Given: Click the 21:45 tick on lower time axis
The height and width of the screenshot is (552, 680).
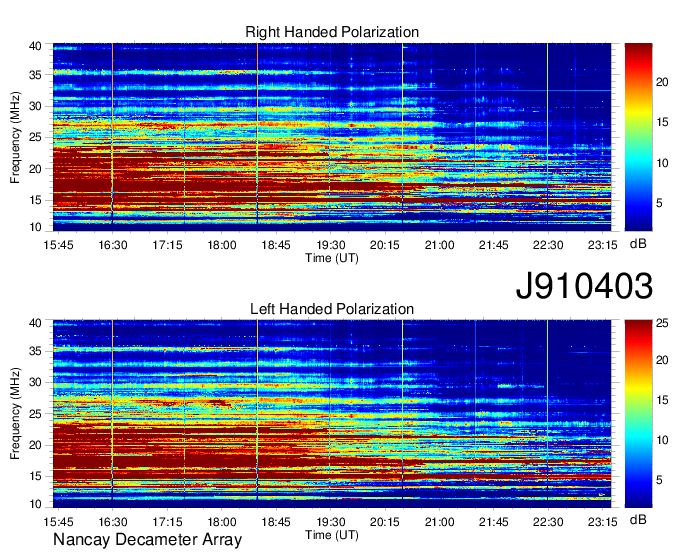Looking at the screenshot, I should point(494,522).
